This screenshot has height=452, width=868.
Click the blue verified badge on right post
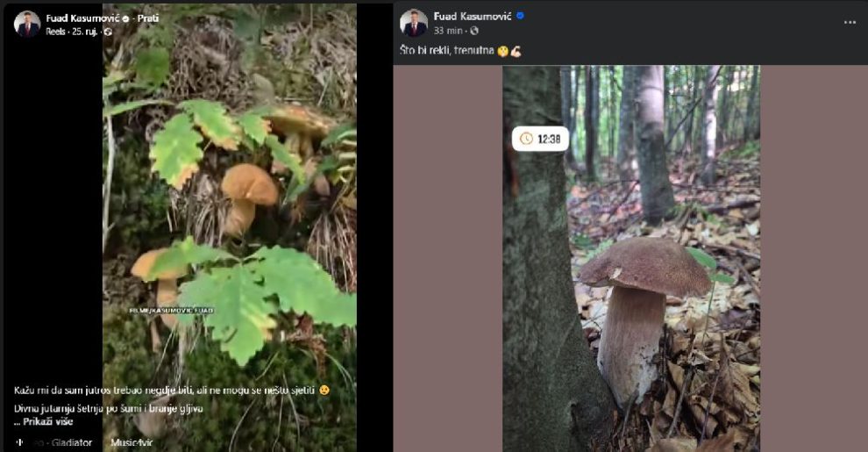click(x=520, y=16)
